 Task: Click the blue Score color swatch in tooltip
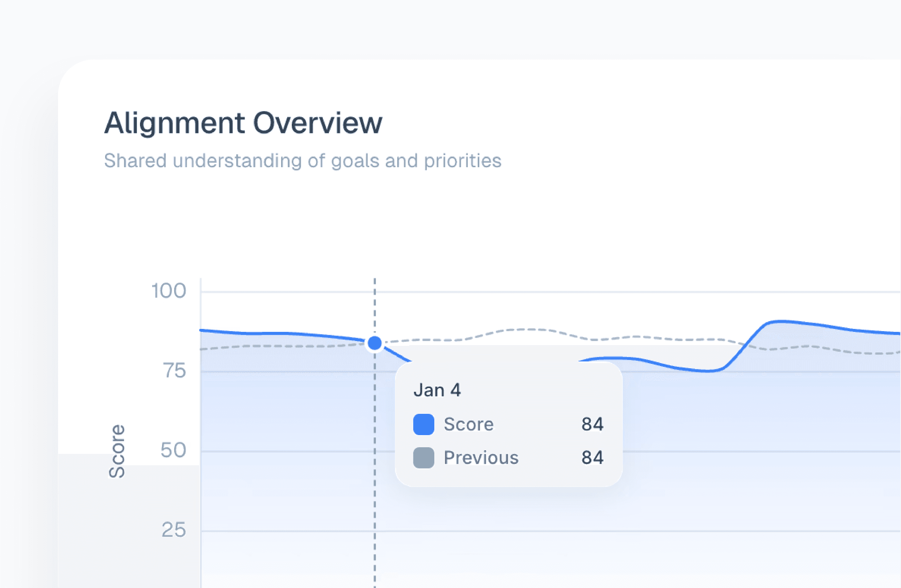point(423,424)
